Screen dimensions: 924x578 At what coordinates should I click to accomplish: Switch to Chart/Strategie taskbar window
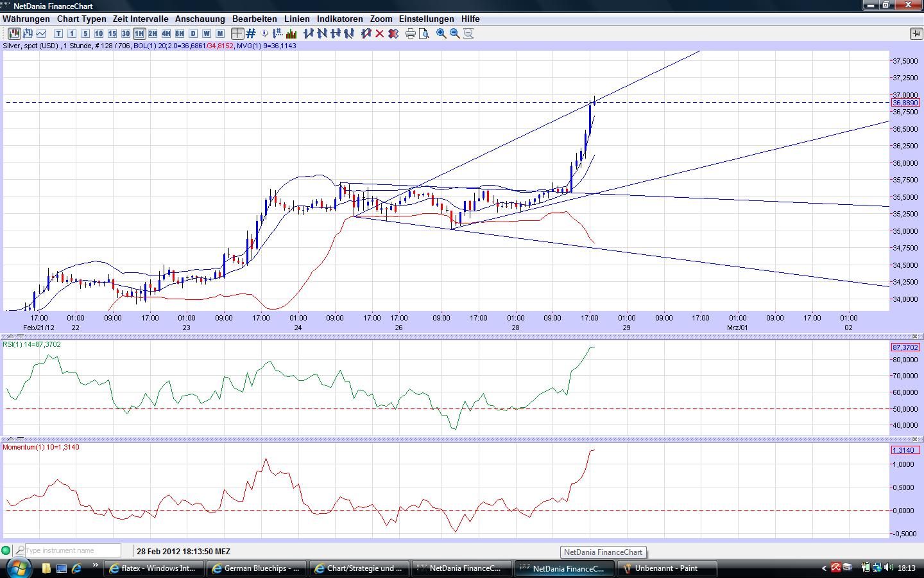tap(359, 568)
